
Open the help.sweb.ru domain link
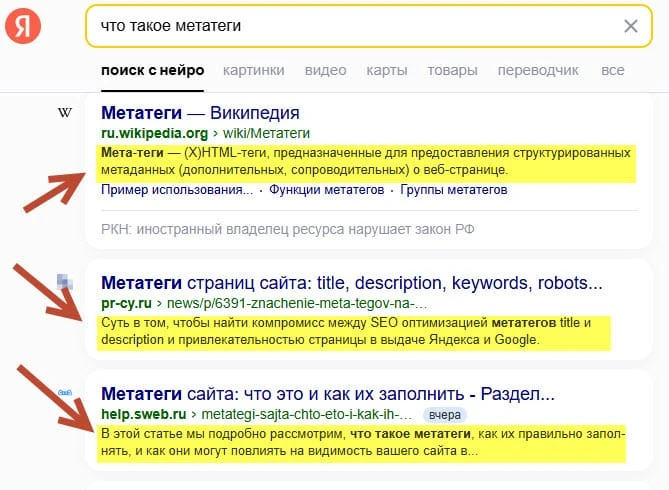(144, 414)
